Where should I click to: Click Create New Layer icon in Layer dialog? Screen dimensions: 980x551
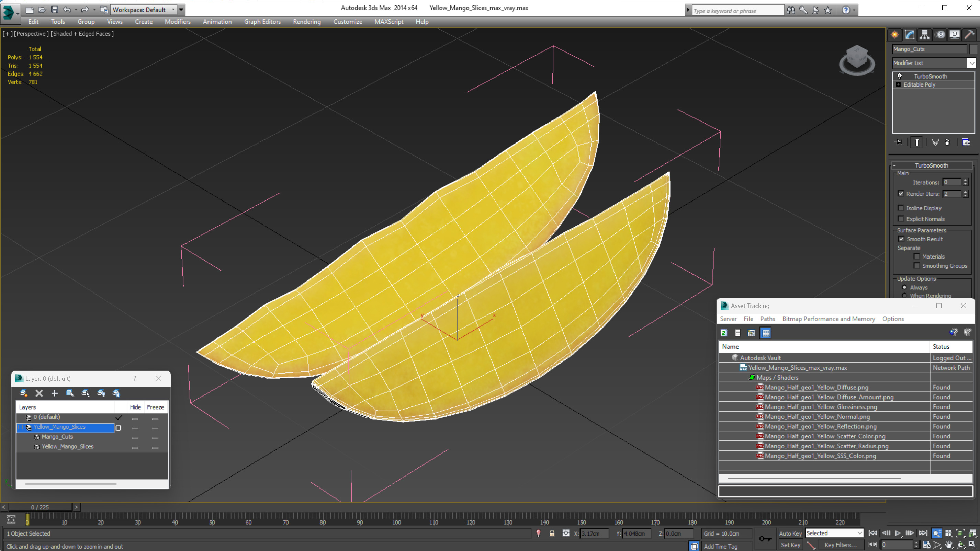click(24, 393)
